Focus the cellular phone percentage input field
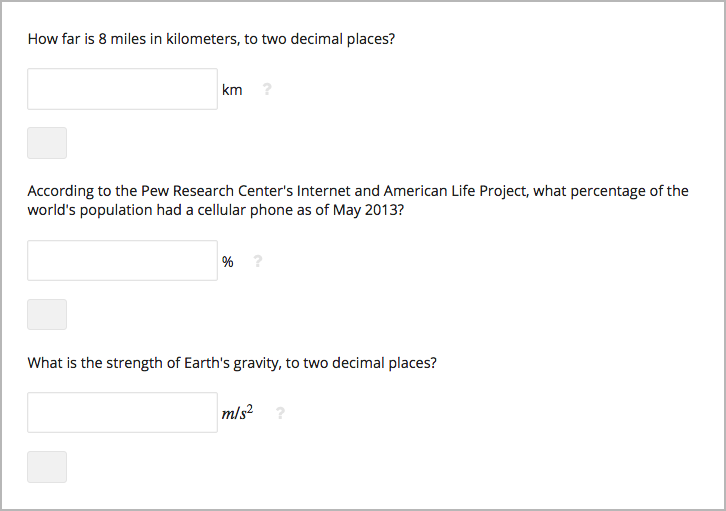The image size is (726, 511). 122,261
